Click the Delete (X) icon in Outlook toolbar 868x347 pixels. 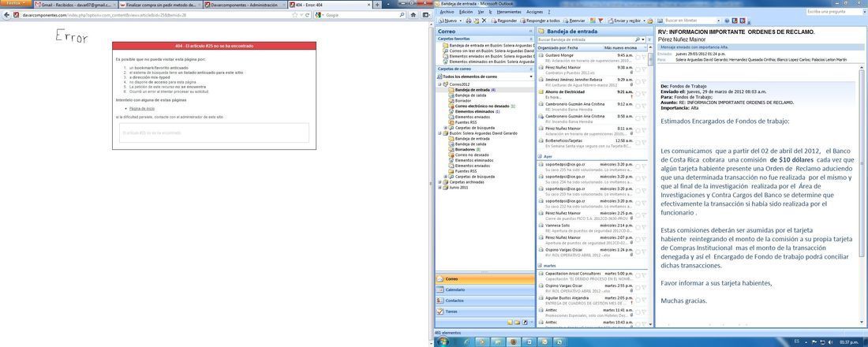(485, 21)
